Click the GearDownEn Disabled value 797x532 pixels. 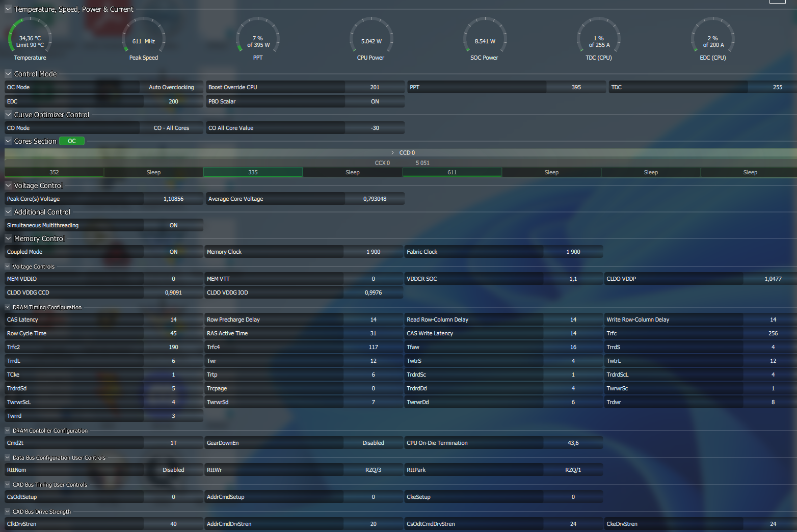click(374, 443)
